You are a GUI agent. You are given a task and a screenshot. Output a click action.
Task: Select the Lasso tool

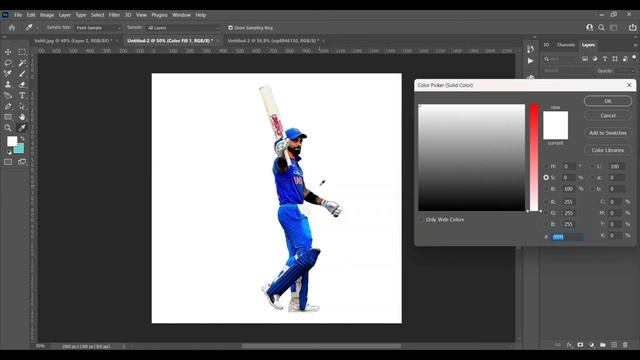pyautogui.click(x=8, y=63)
